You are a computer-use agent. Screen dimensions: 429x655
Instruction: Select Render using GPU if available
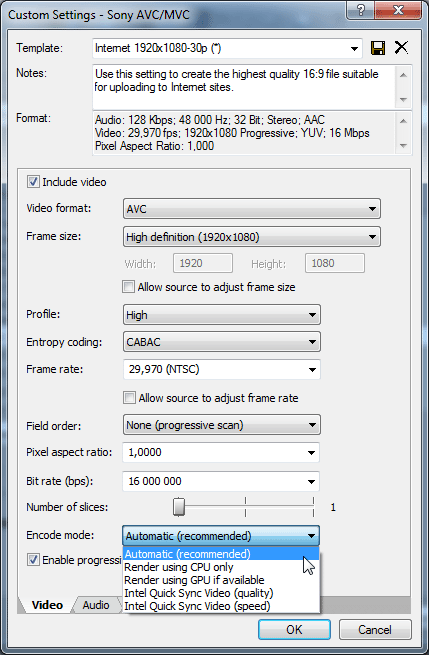pos(221,580)
